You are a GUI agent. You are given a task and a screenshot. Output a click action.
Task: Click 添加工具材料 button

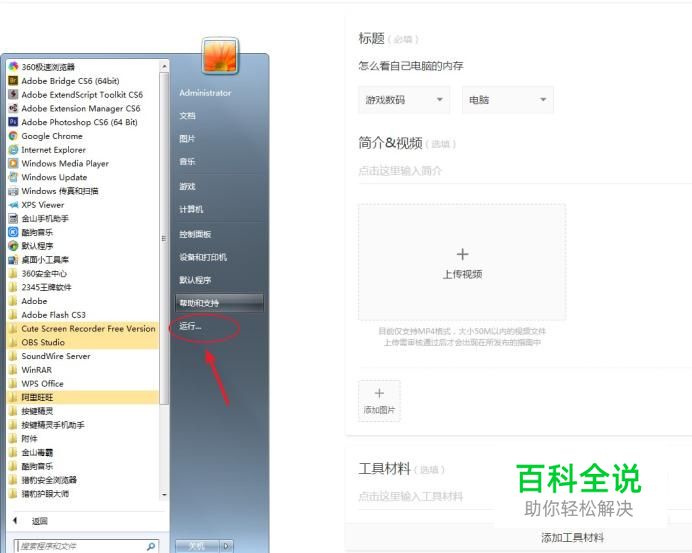click(572, 538)
